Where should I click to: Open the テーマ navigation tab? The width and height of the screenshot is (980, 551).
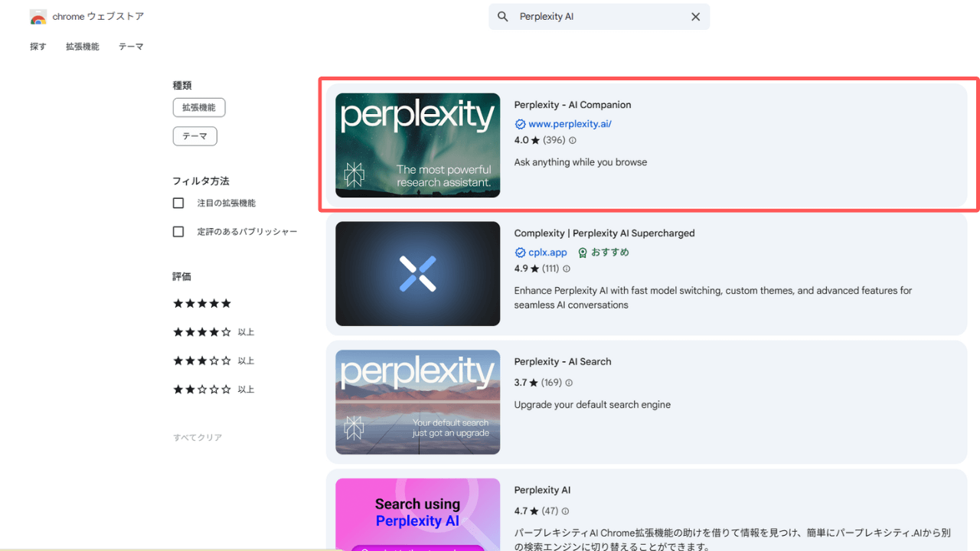click(131, 47)
